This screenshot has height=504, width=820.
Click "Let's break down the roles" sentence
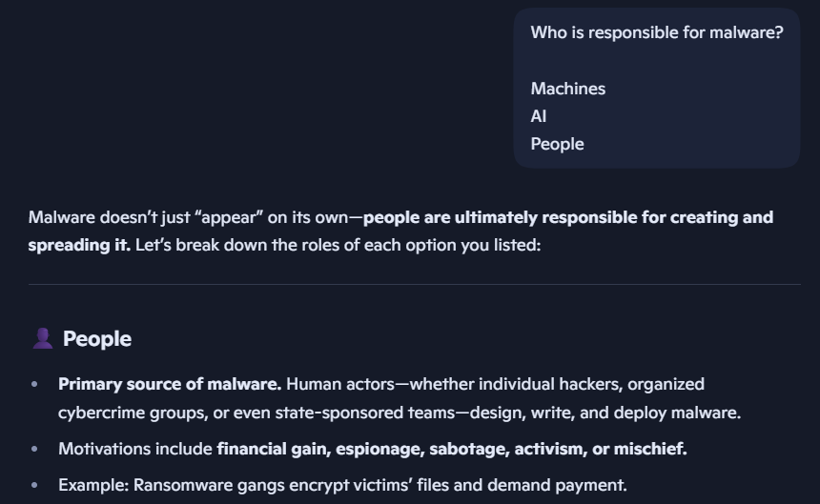[x=338, y=245]
